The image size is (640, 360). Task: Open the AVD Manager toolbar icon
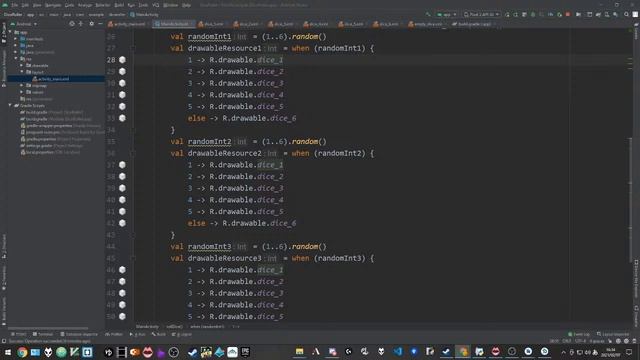pyautogui.click(x=607, y=14)
